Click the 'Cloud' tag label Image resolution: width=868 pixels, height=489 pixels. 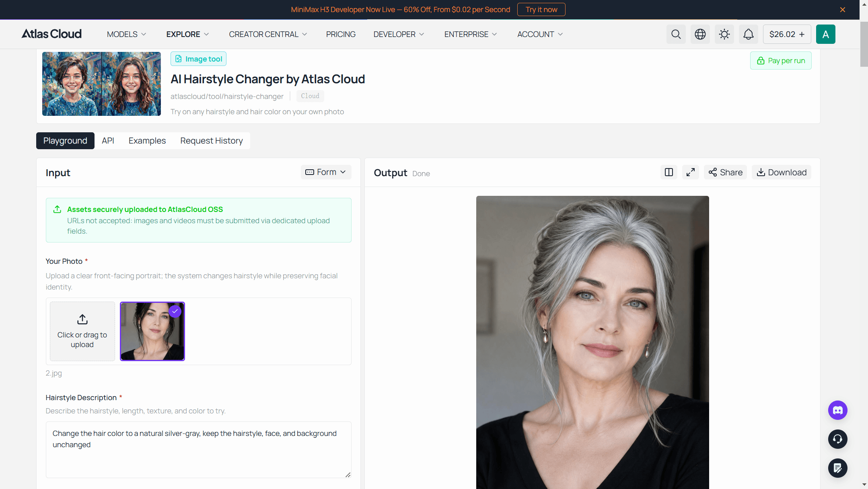point(310,96)
